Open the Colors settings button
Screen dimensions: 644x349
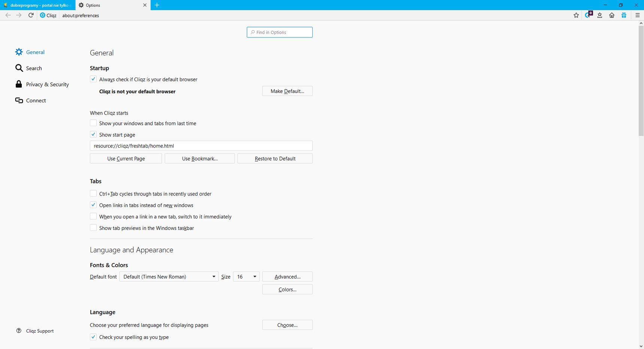(x=287, y=289)
